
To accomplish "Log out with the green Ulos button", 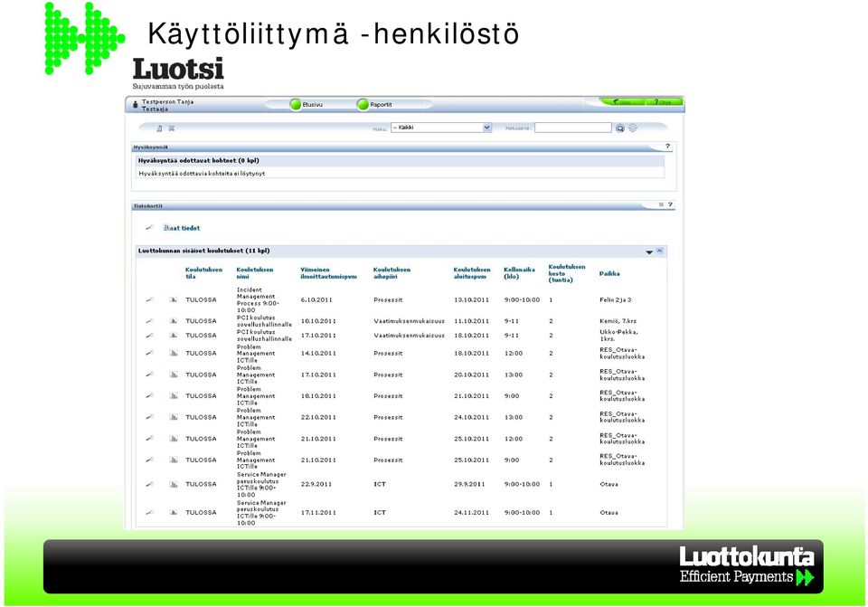I will coord(623,102).
